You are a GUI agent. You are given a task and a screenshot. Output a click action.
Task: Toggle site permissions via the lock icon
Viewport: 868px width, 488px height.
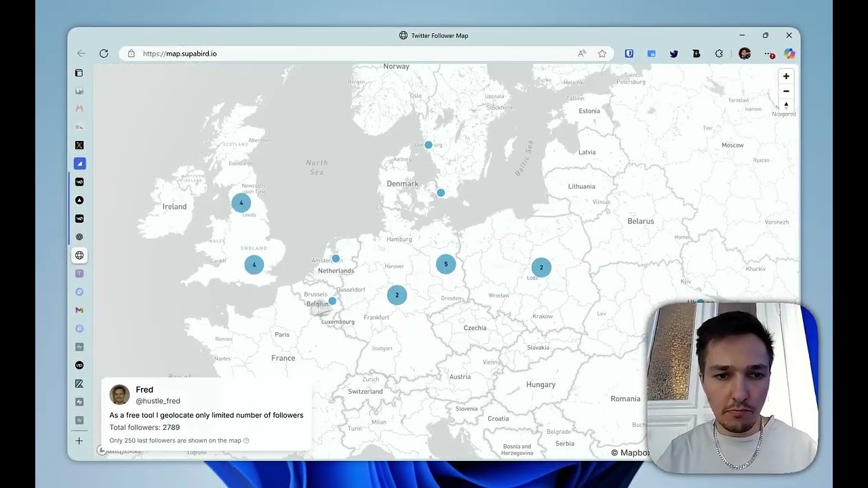pyautogui.click(x=132, y=53)
